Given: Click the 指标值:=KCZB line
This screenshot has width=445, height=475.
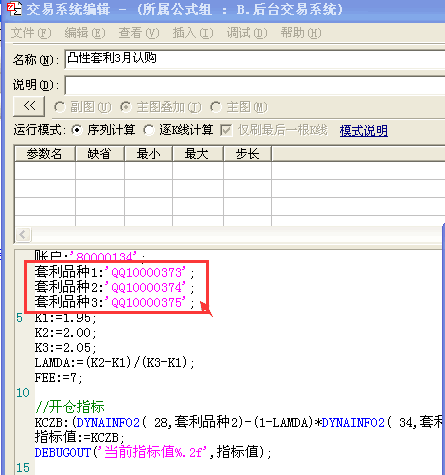Looking at the screenshot, I should click(x=79, y=437).
